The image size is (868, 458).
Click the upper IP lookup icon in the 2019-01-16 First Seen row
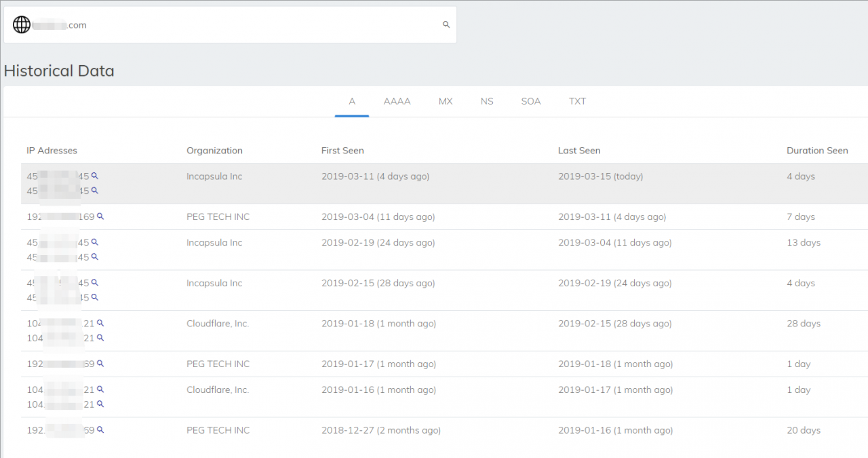coord(100,389)
